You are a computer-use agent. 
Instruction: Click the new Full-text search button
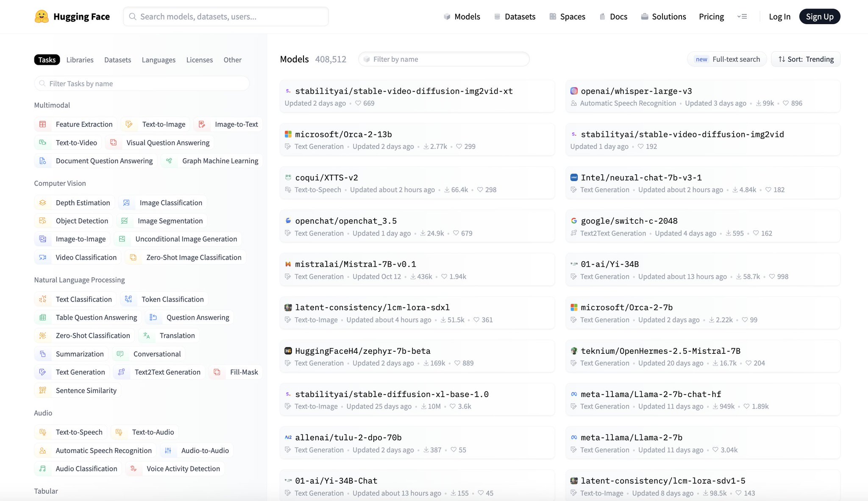click(727, 59)
